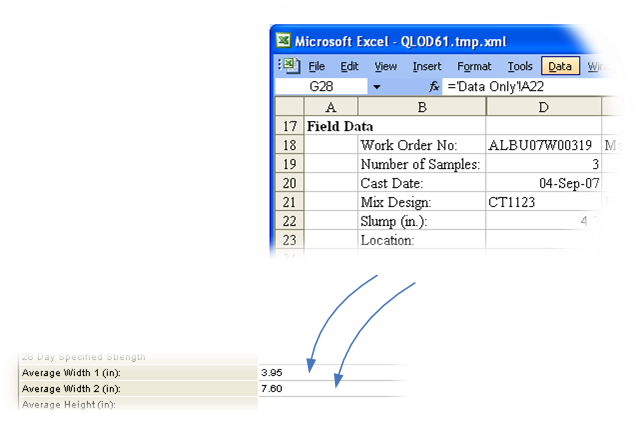The image size is (640, 425).
Task: Select the Cast Date value 04-Sep-07
Action: pyautogui.click(x=543, y=184)
